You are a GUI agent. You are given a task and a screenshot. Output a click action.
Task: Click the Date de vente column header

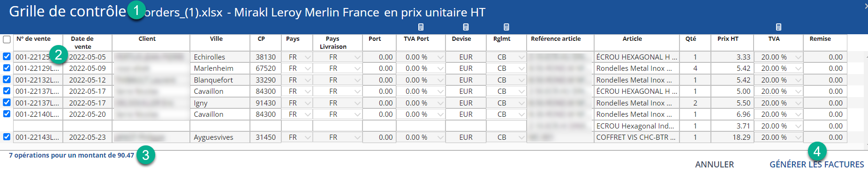83,43
